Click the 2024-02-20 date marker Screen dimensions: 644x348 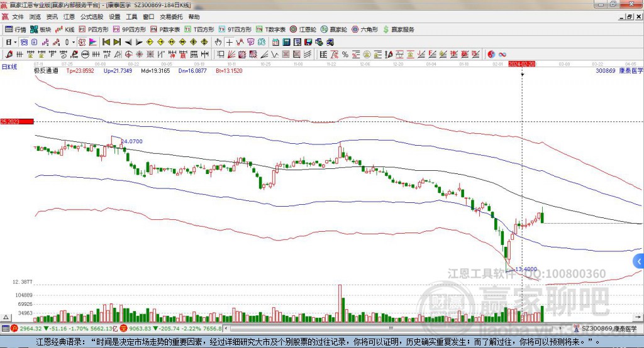(522, 64)
